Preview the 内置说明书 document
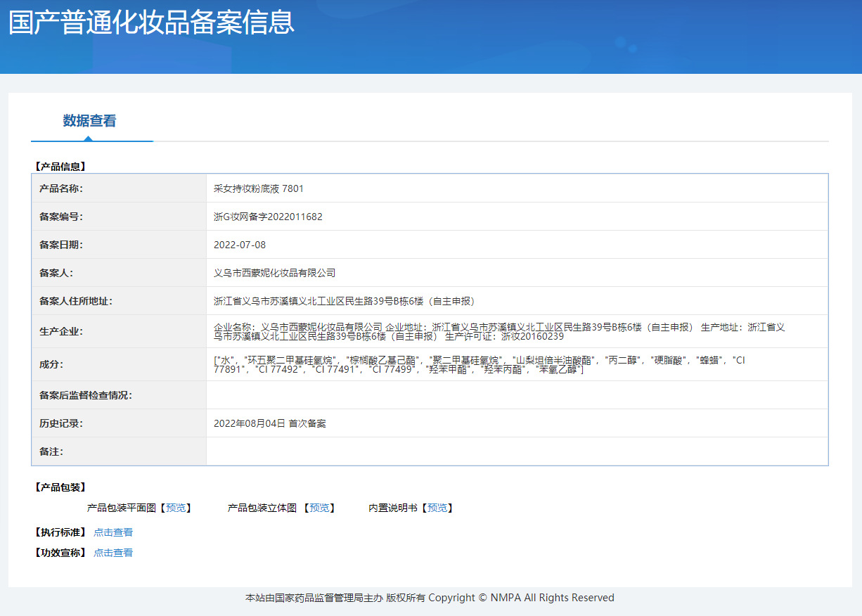862x616 pixels. [437, 508]
